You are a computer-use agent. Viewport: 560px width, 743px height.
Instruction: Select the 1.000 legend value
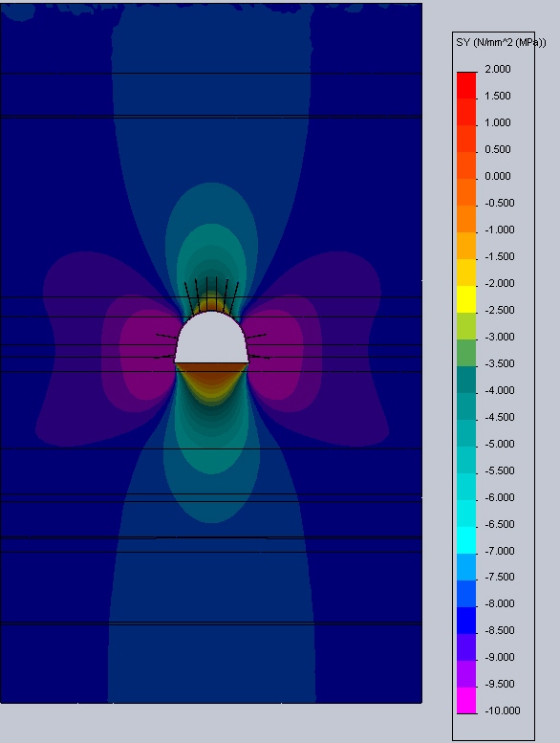498,122
